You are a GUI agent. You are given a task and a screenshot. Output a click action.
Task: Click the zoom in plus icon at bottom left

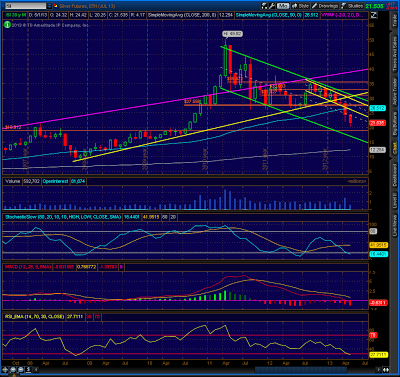pyautogui.click(x=5, y=369)
